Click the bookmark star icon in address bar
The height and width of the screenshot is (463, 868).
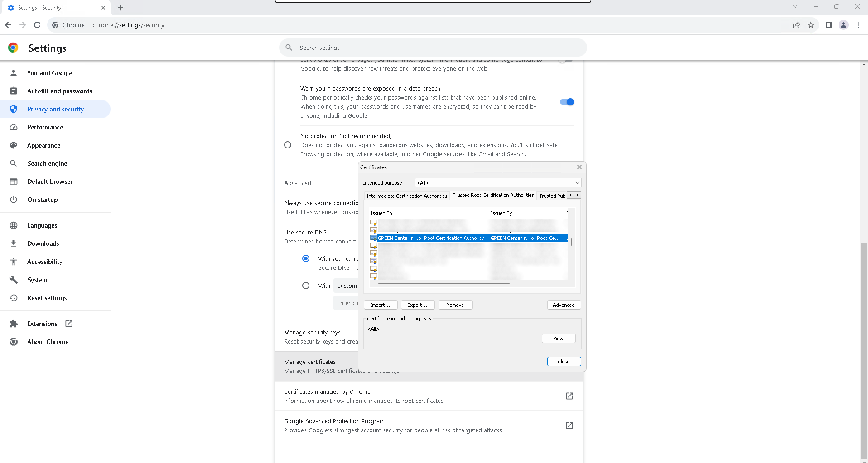(x=811, y=25)
